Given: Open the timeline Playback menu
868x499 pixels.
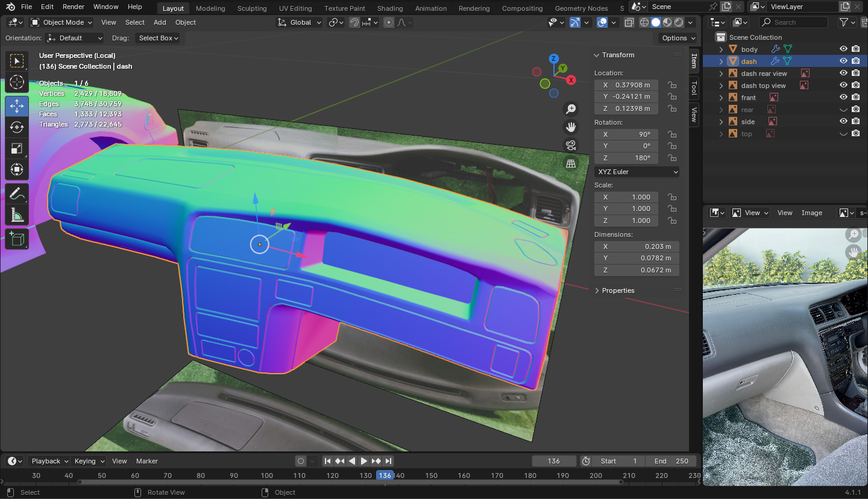Looking at the screenshot, I should 50,461.
